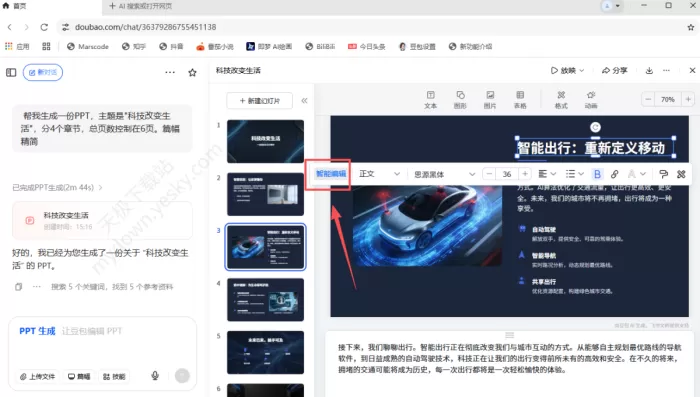
Task: Collapse the slide thumbnail panel
Action: point(304,100)
